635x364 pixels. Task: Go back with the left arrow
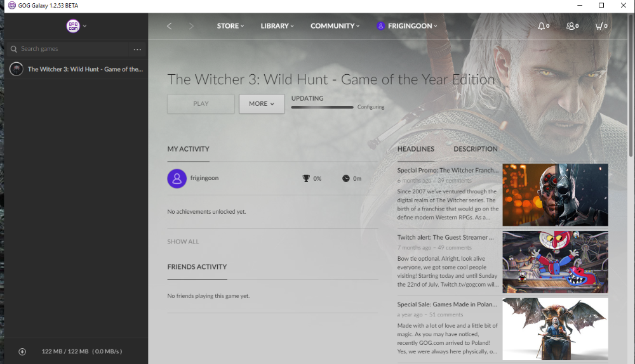(170, 26)
